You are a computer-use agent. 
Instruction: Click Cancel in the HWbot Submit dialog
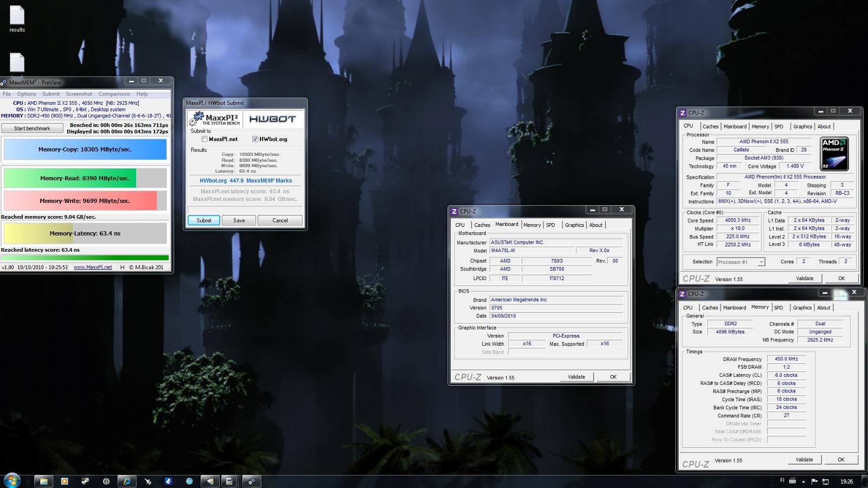[280, 220]
